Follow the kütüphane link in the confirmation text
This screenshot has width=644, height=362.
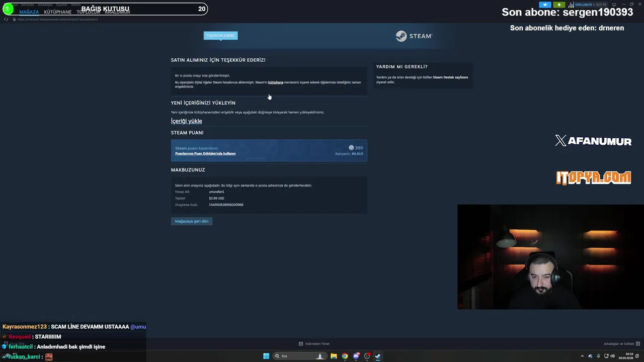[x=276, y=82]
